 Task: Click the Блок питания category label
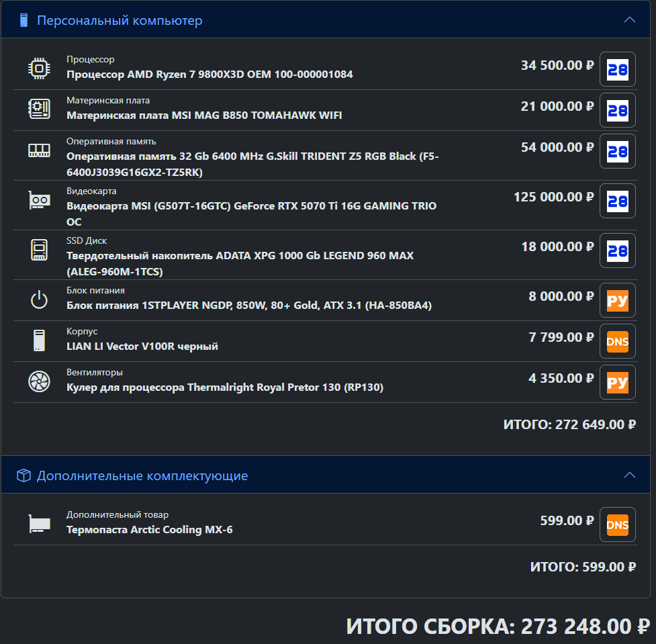click(x=95, y=290)
